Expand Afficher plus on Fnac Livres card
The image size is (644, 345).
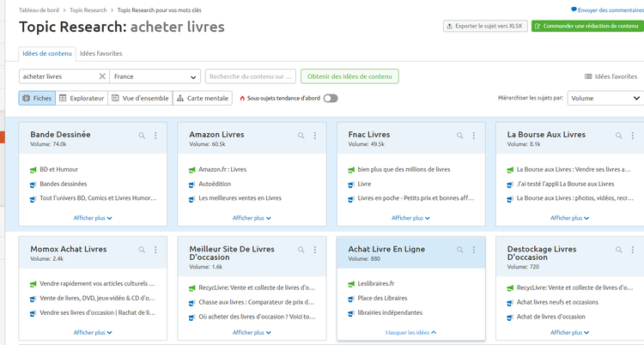[x=410, y=218]
